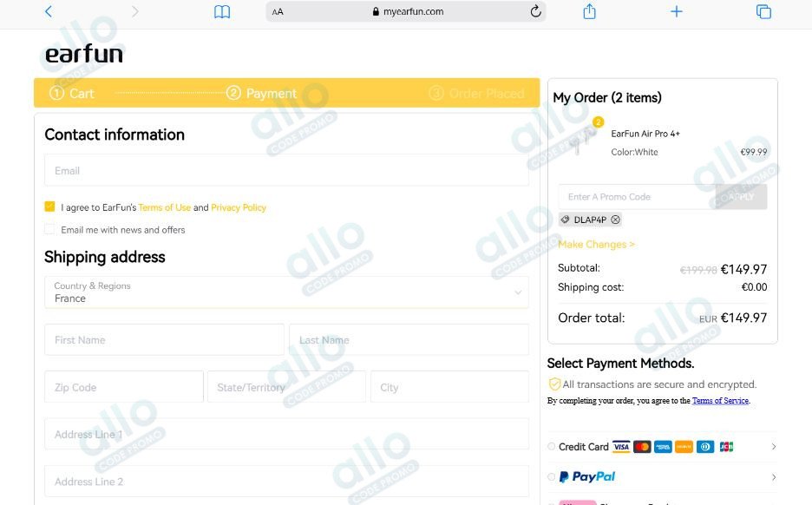
Task: Go back with Safari's back arrow
Action: click(x=49, y=11)
